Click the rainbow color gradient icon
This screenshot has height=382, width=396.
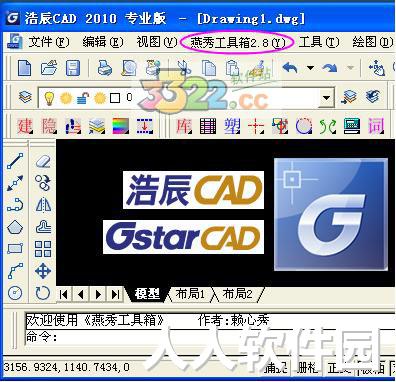point(121,126)
